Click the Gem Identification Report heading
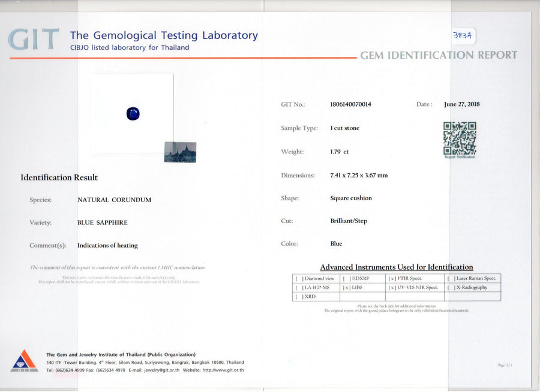540x392 pixels. tap(438, 55)
